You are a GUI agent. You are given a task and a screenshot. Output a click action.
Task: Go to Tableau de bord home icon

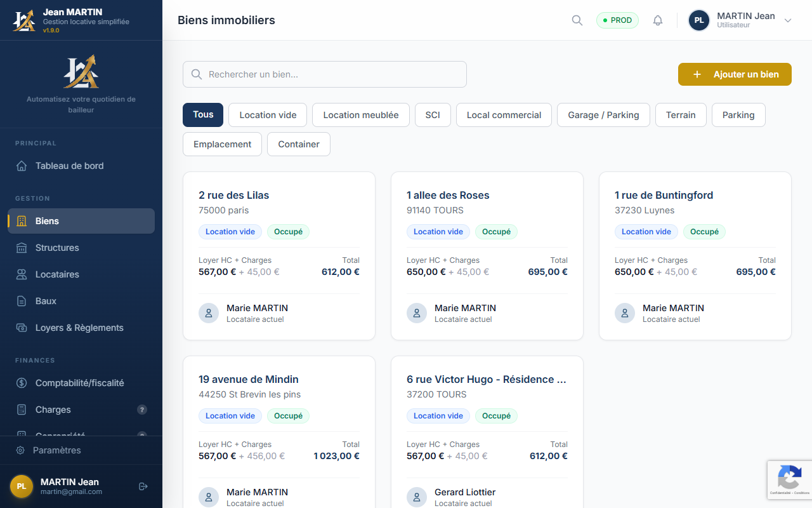[x=22, y=166]
